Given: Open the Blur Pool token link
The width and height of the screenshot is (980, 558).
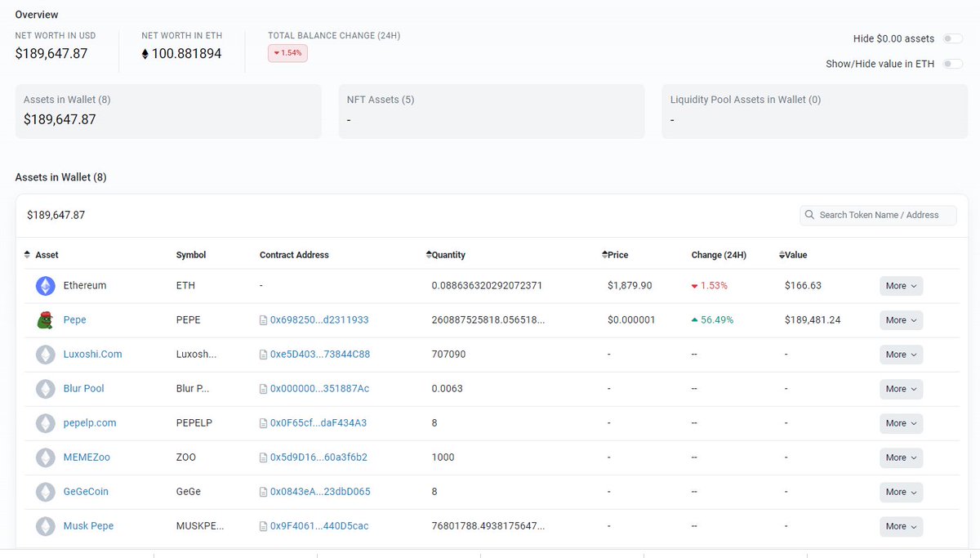Looking at the screenshot, I should click(84, 389).
